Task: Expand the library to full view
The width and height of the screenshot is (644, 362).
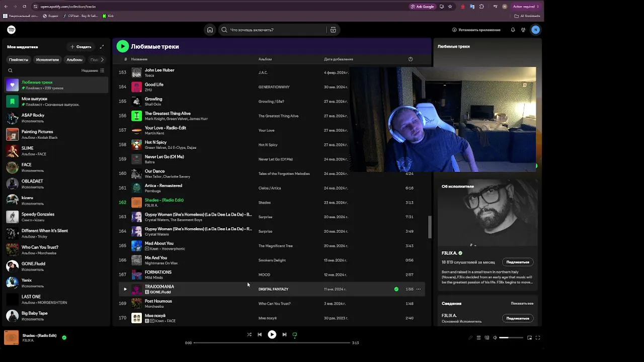Action: tap(102, 47)
